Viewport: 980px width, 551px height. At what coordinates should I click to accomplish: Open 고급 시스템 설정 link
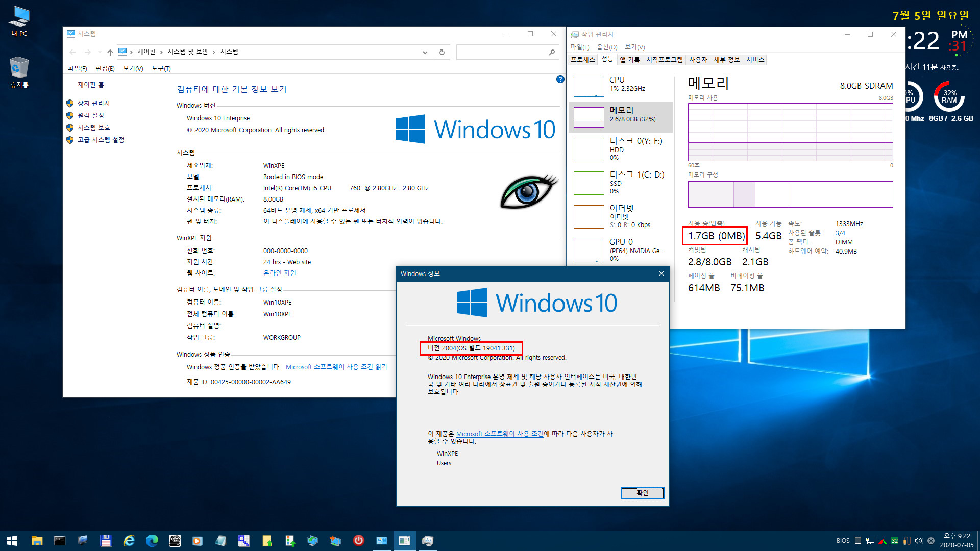pyautogui.click(x=101, y=140)
